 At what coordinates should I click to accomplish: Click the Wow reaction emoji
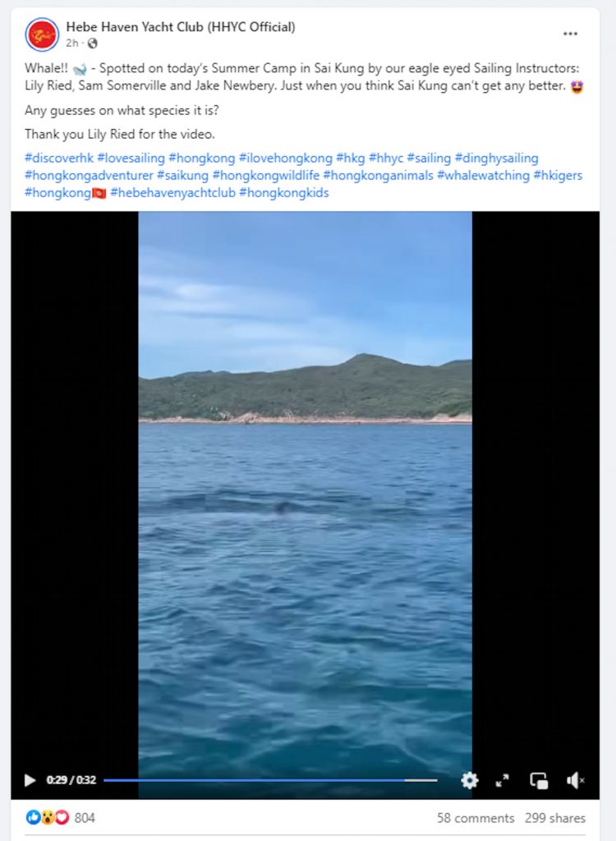click(48, 817)
